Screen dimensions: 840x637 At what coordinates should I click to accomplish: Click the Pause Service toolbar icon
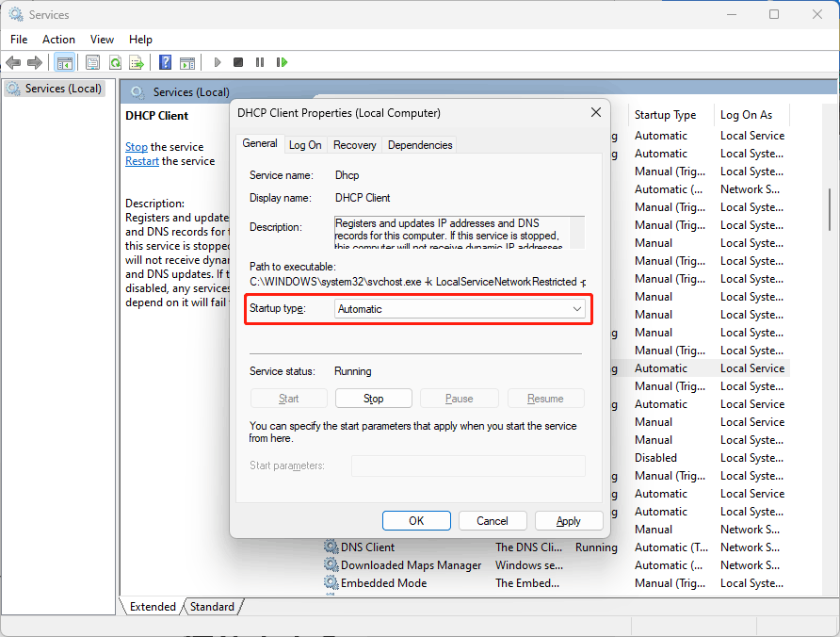tap(260, 62)
